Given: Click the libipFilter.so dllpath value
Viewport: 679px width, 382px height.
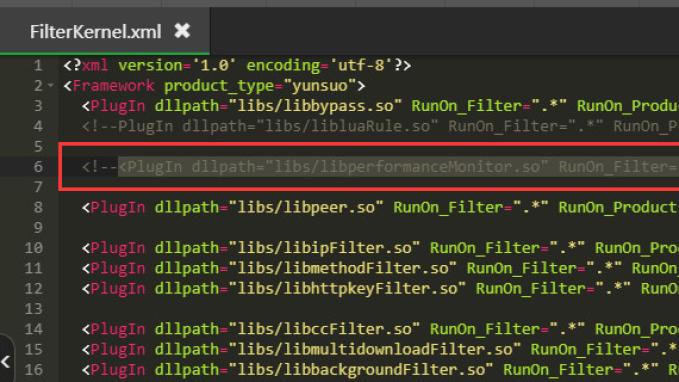Looking at the screenshot, I should click(x=325, y=248).
